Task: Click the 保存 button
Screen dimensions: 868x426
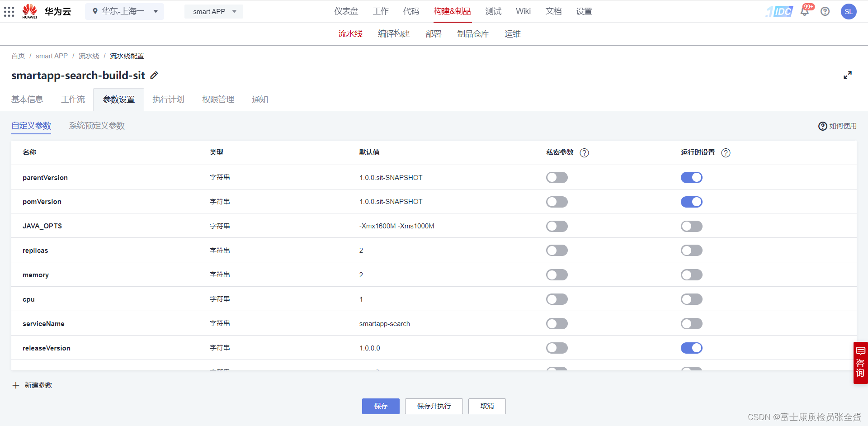Action: pos(381,406)
